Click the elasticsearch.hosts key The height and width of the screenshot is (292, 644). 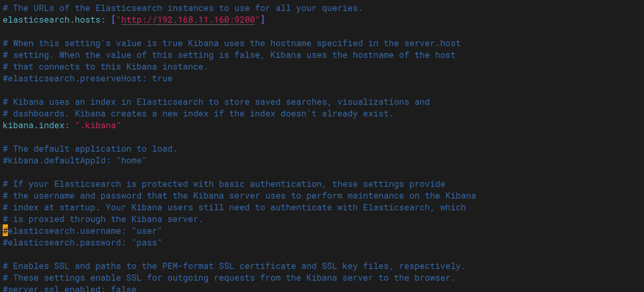click(x=52, y=20)
